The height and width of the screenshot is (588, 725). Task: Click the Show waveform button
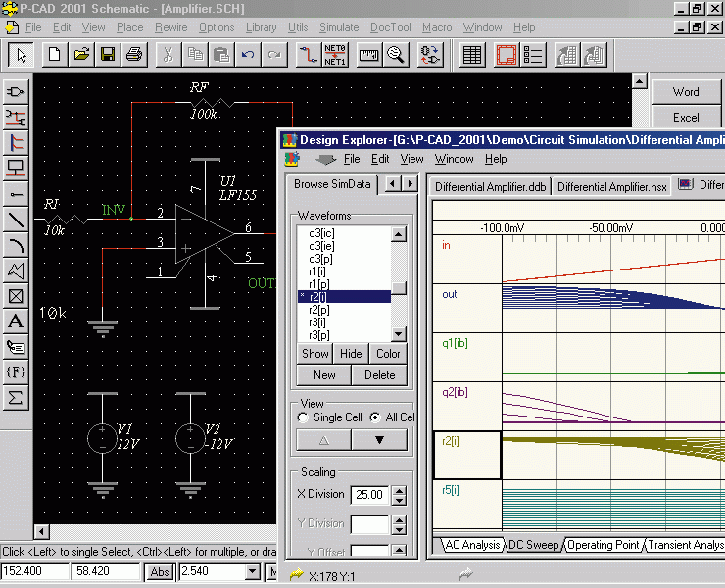coord(314,354)
